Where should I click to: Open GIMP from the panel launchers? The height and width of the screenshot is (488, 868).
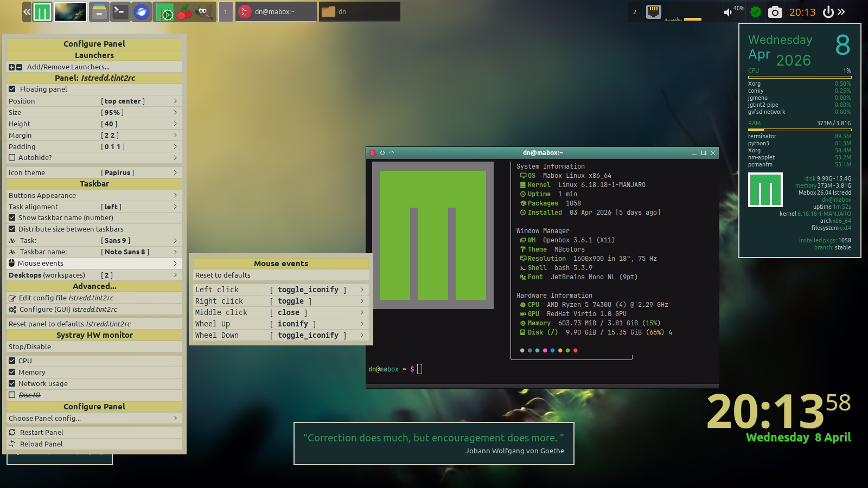(203, 11)
